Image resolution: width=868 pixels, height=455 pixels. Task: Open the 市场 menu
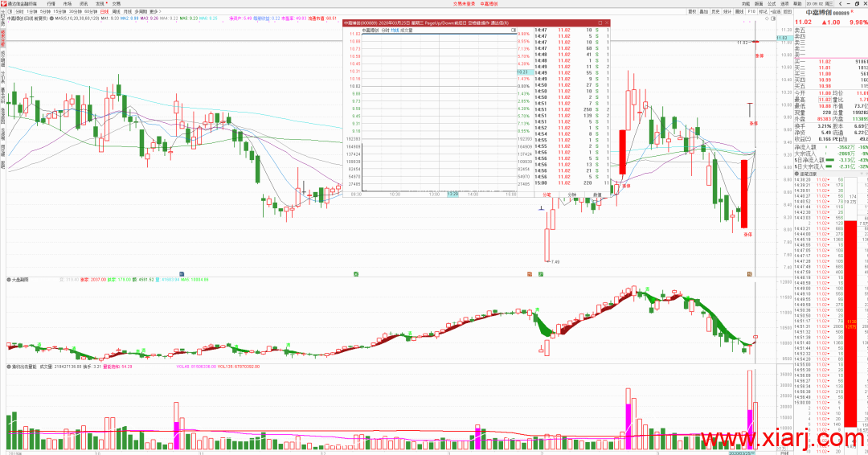(x=67, y=3)
